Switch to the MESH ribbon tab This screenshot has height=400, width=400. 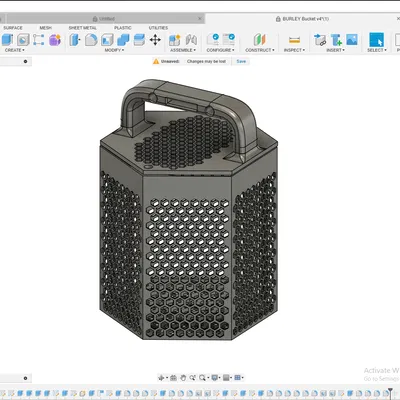point(46,28)
